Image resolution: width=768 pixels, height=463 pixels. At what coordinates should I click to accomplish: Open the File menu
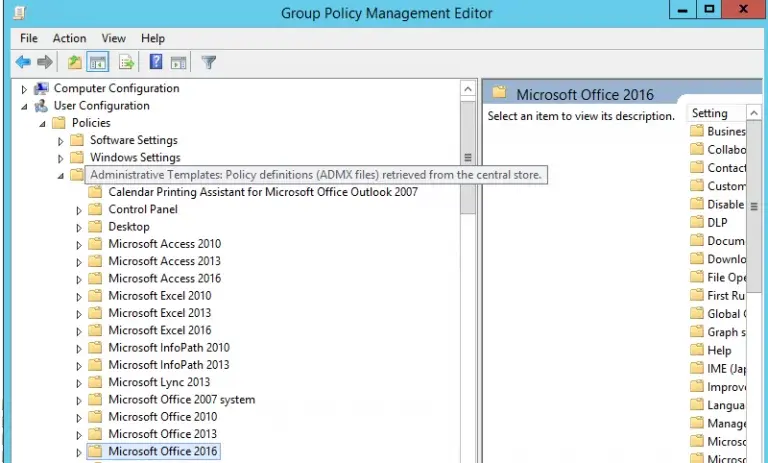[29, 38]
